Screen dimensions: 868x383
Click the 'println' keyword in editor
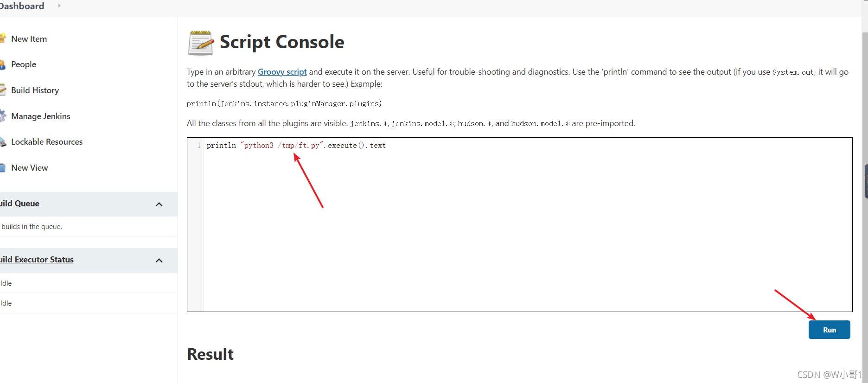(221, 146)
